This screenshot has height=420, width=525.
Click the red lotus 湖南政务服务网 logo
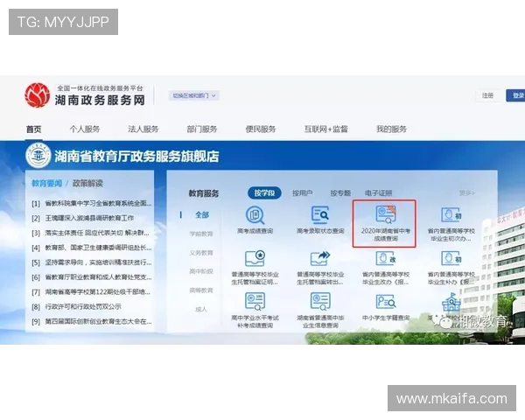click(38, 95)
